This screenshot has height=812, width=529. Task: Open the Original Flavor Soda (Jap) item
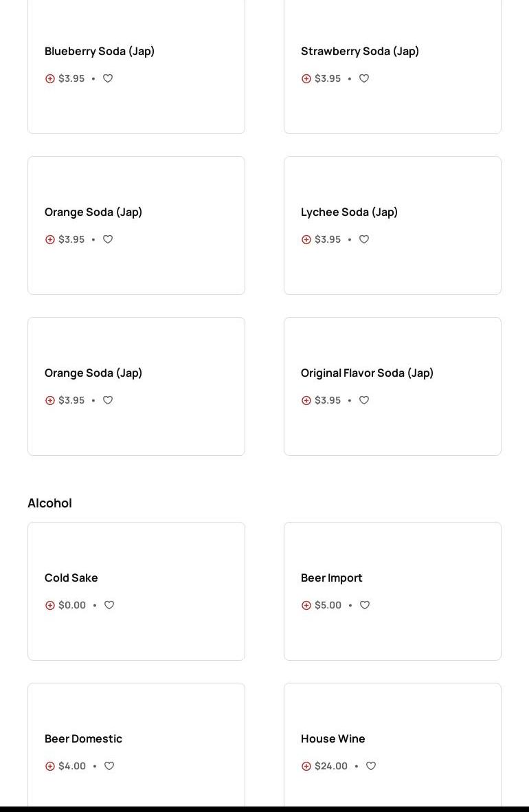click(x=367, y=373)
